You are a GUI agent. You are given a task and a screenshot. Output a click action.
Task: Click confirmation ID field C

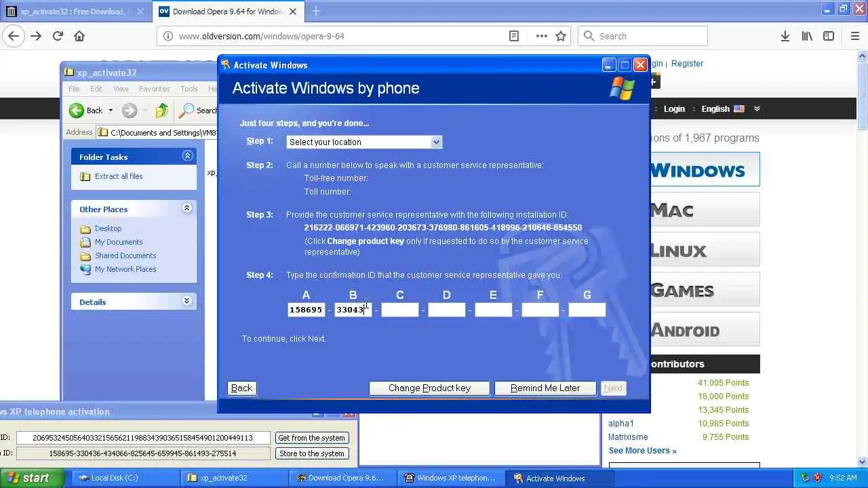399,310
